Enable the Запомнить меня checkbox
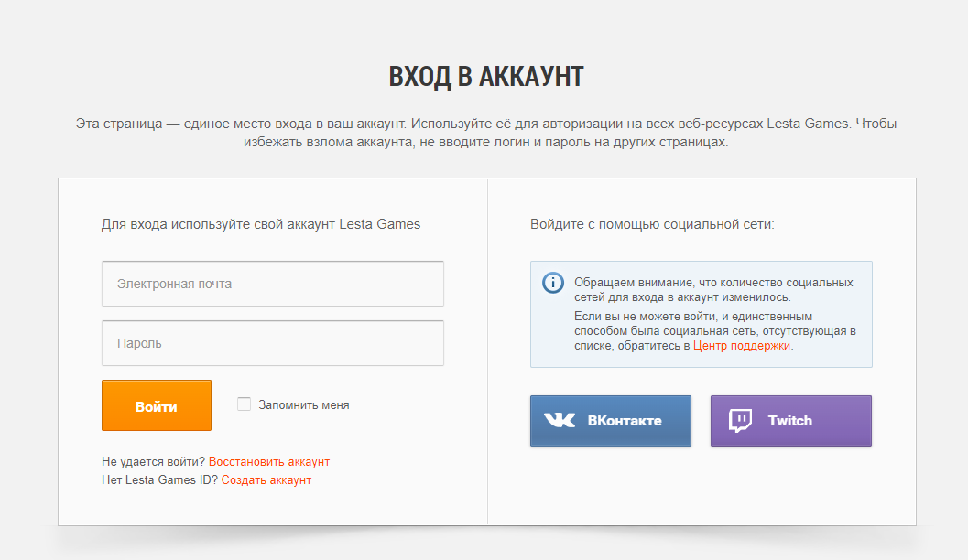 [x=244, y=404]
